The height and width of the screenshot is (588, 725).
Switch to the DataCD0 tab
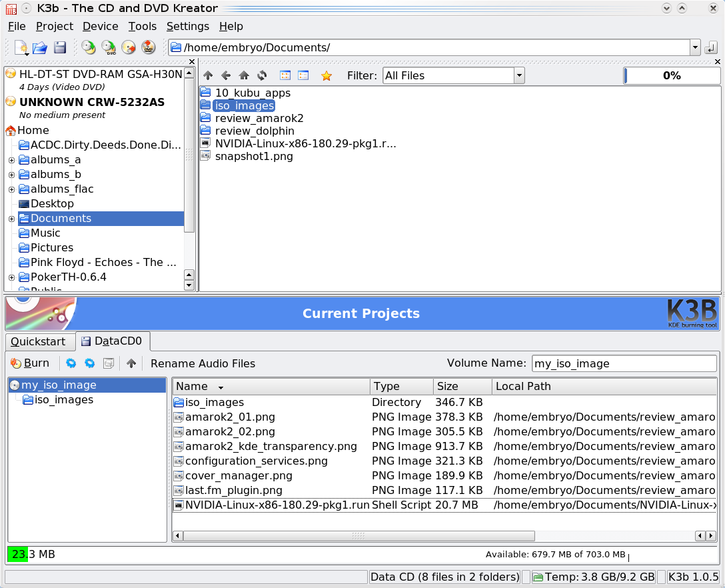click(113, 341)
